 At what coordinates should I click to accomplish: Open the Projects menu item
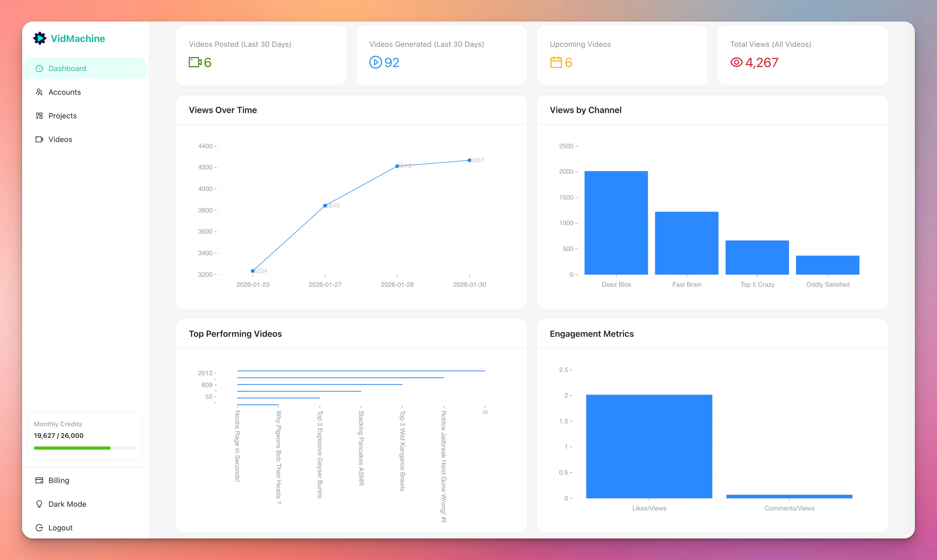click(63, 116)
